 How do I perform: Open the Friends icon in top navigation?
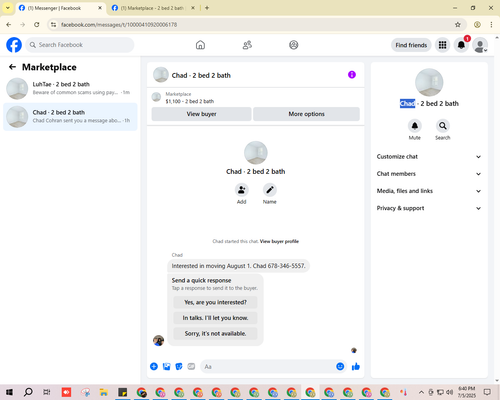click(247, 45)
